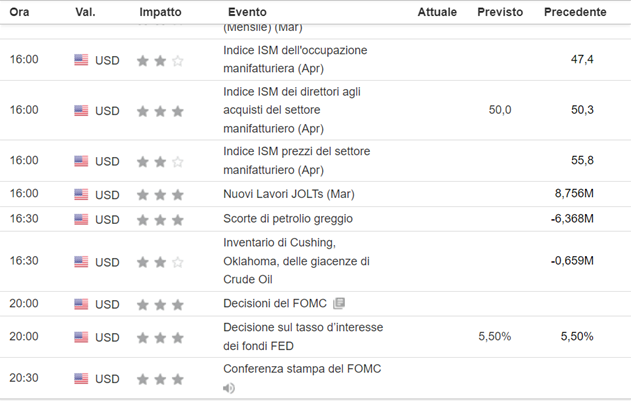Click the Evento column header
Screen dimensions: 631x401
tap(247, 12)
